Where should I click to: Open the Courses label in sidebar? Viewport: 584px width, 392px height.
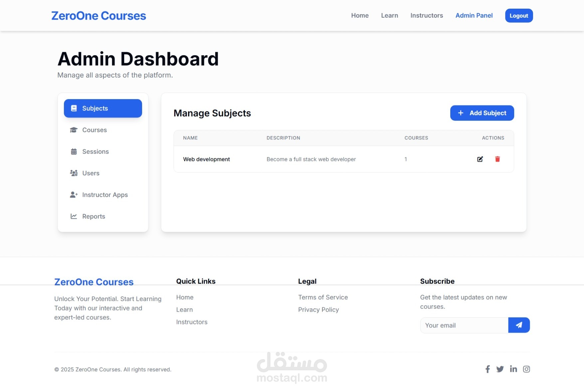pos(95,130)
